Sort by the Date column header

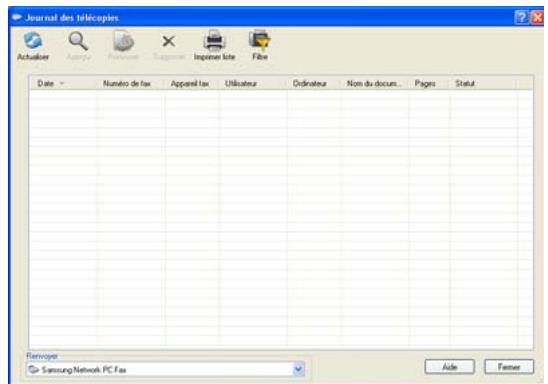(x=63, y=84)
